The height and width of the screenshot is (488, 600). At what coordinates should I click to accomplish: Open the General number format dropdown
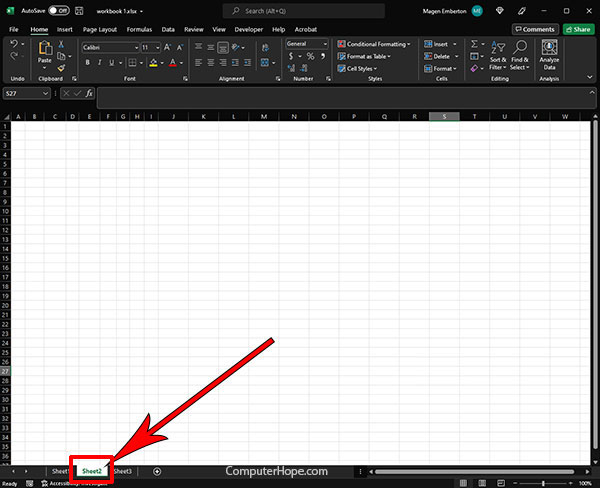pos(325,44)
